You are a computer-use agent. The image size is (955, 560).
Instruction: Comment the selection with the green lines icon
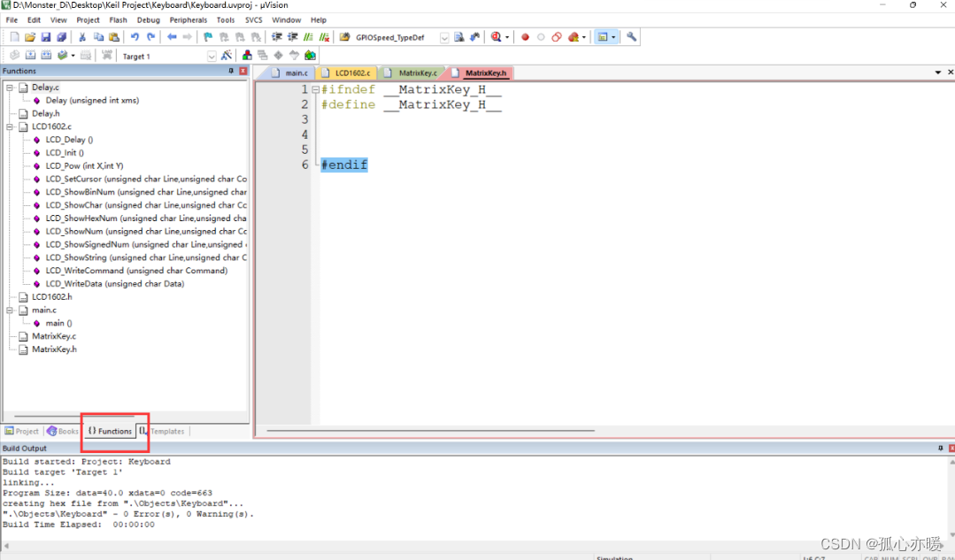coord(309,37)
